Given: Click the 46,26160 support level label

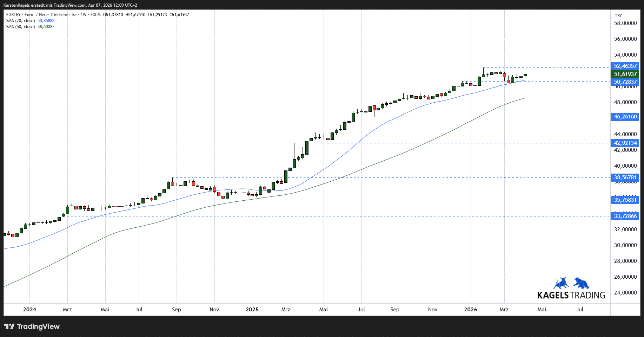Looking at the screenshot, I should (625, 117).
